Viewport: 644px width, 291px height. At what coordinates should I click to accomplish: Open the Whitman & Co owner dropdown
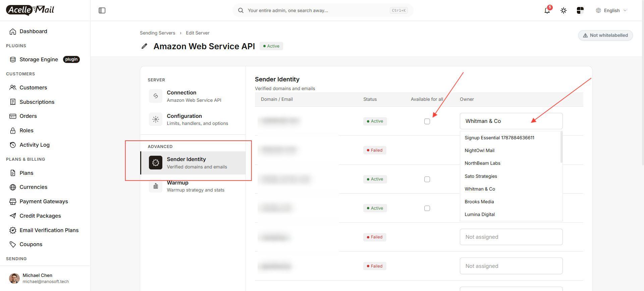(511, 121)
